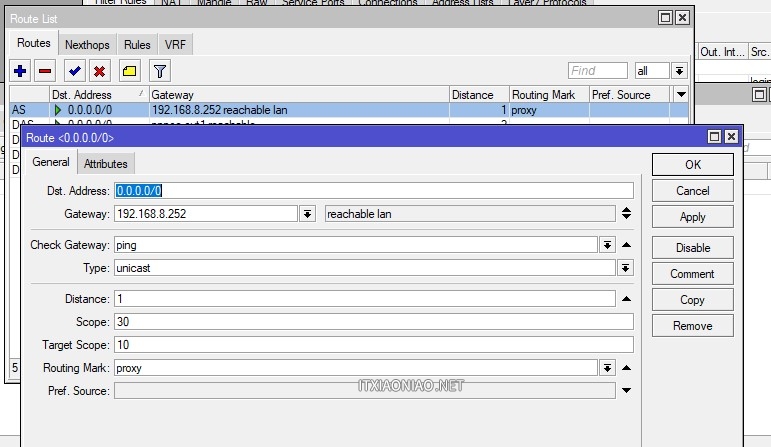Click Cancel button
Viewport: 771px width, 447px height.
[x=693, y=191]
